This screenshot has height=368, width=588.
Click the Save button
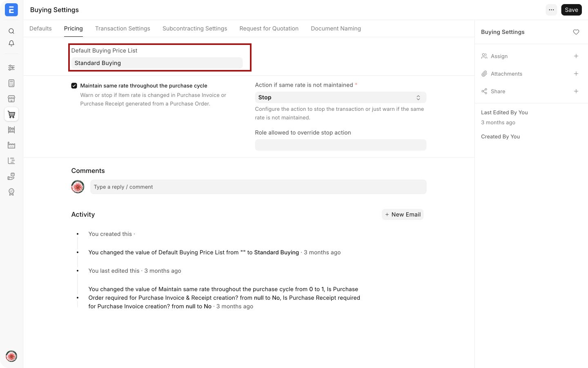(x=571, y=10)
